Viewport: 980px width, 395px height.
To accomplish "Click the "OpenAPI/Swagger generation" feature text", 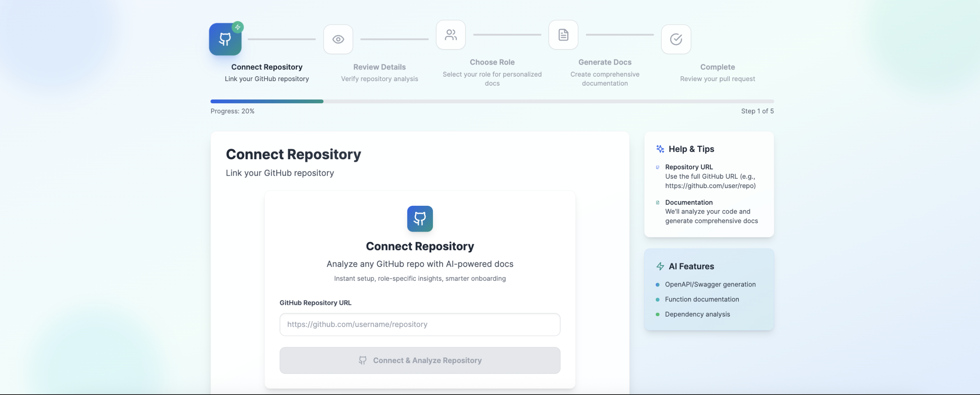I will [x=710, y=284].
